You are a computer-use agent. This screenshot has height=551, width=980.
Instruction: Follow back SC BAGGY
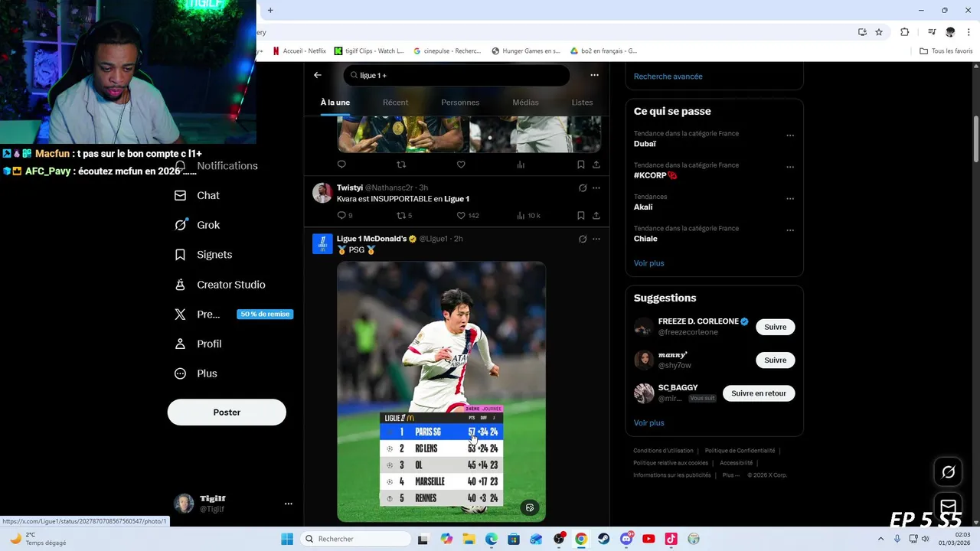tap(759, 393)
